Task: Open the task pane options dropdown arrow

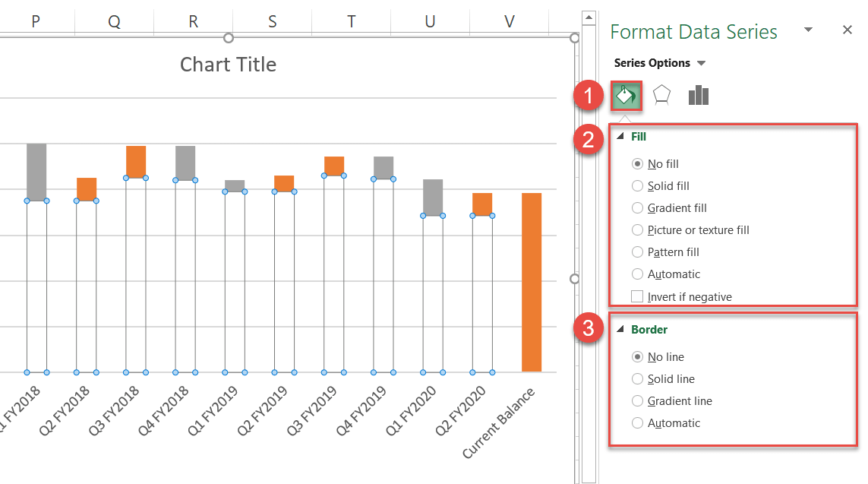Action: 808,30
